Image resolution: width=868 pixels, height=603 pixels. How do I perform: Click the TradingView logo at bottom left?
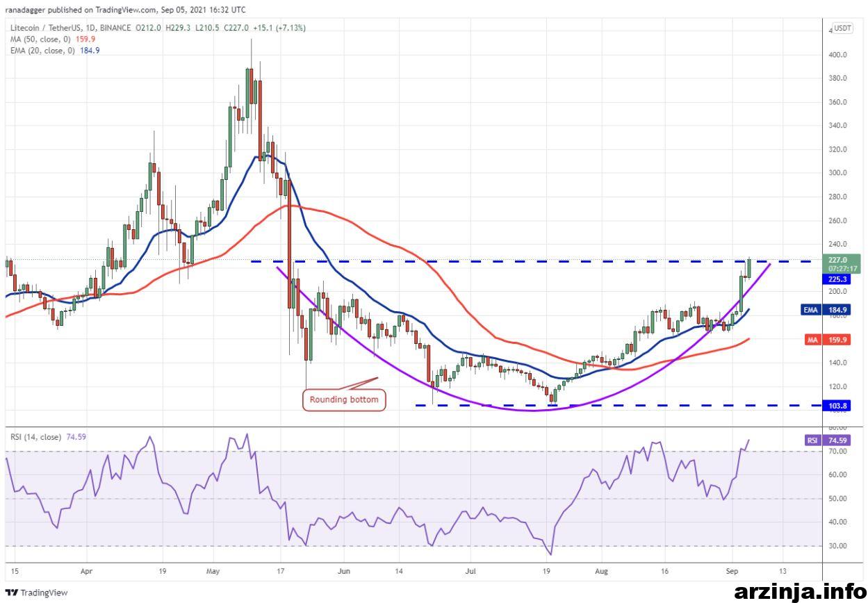[x=36, y=593]
